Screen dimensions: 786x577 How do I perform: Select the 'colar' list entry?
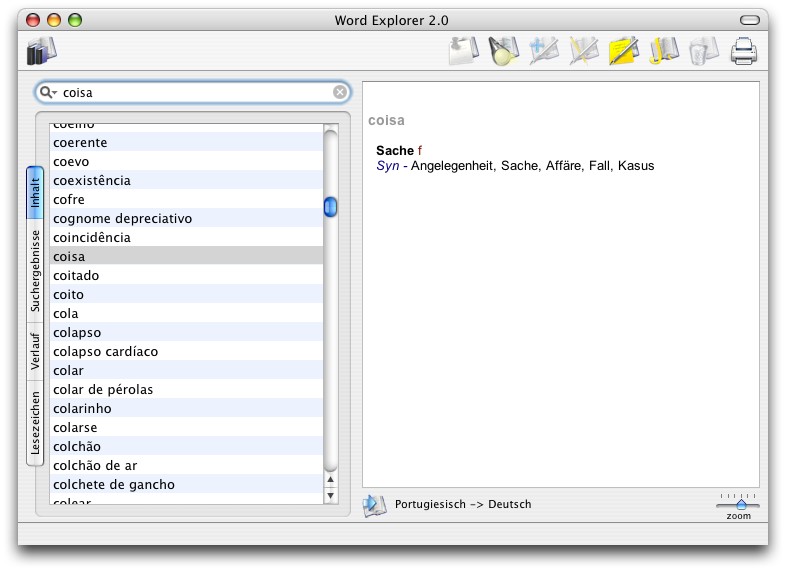tap(186, 370)
